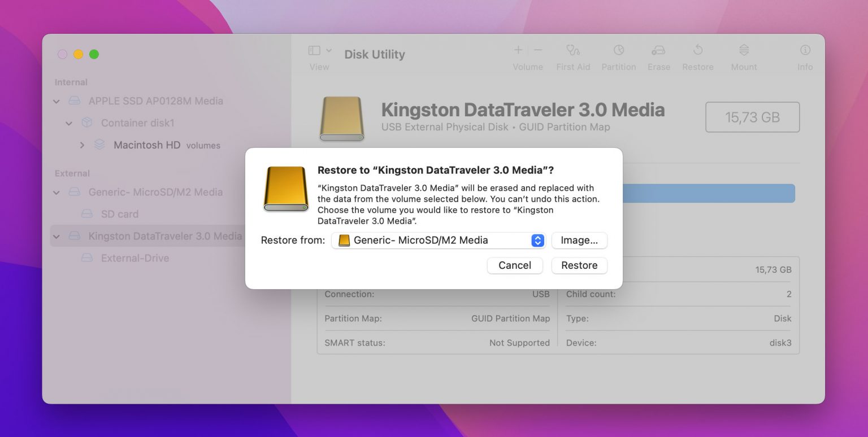The height and width of the screenshot is (437, 868).
Task: Open the View options chevron
Action: pyautogui.click(x=328, y=50)
